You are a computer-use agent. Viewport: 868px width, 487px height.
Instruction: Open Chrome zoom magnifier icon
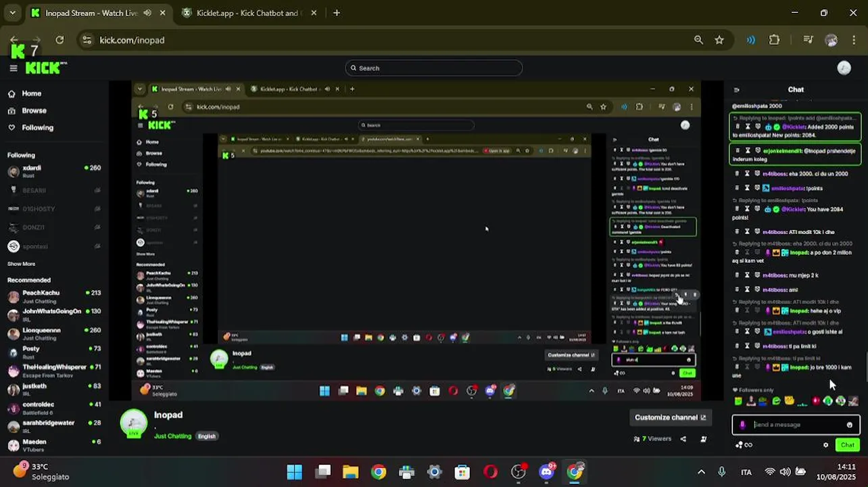[x=698, y=40]
